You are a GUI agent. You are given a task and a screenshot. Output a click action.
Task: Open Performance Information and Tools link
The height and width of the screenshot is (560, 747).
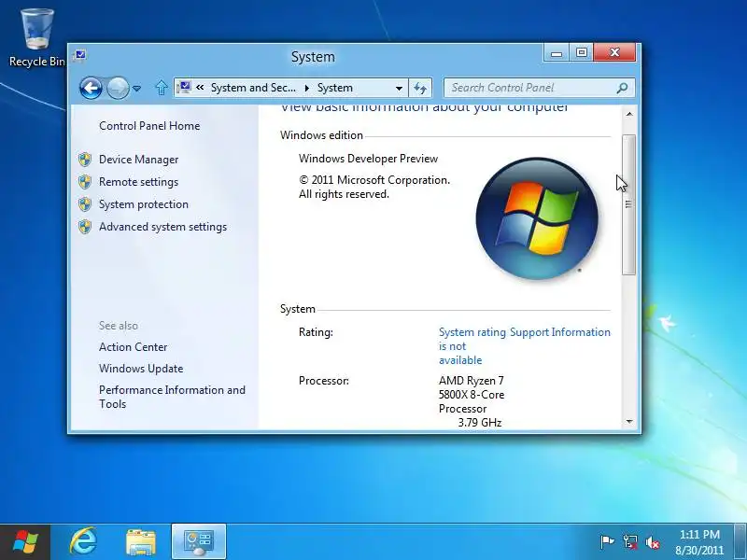click(x=172, y=397)
